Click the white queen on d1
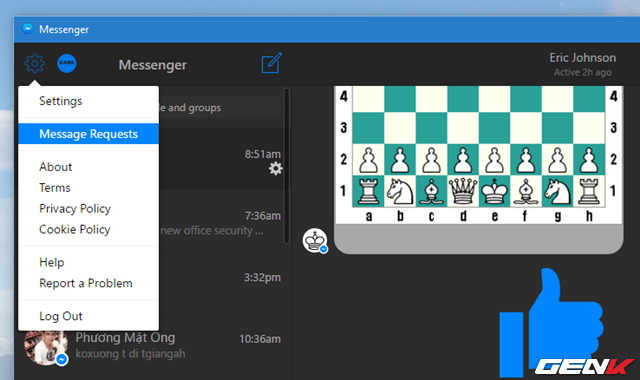640x380 pixels. pos(463,191)
